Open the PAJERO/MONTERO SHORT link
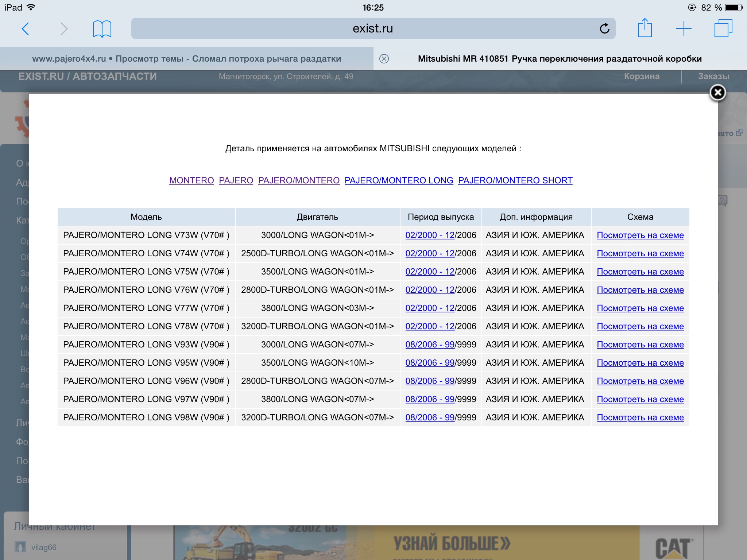This screenshot has width=747, height=560. coord(515,180)
